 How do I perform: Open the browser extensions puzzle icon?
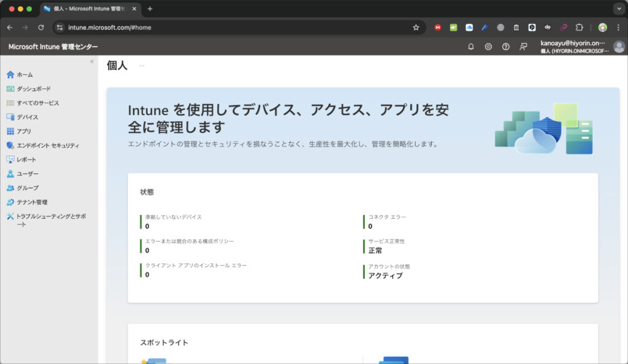point(579,27)
